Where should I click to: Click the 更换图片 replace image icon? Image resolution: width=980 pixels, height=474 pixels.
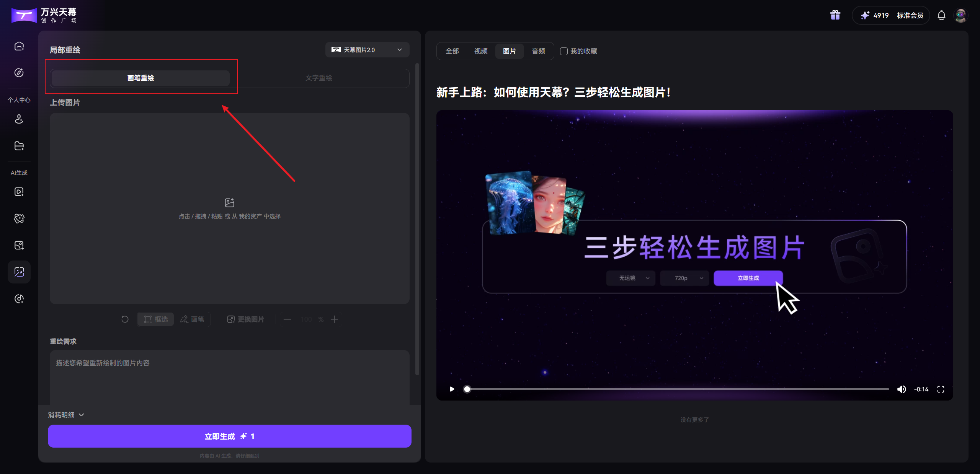[246, 319]
